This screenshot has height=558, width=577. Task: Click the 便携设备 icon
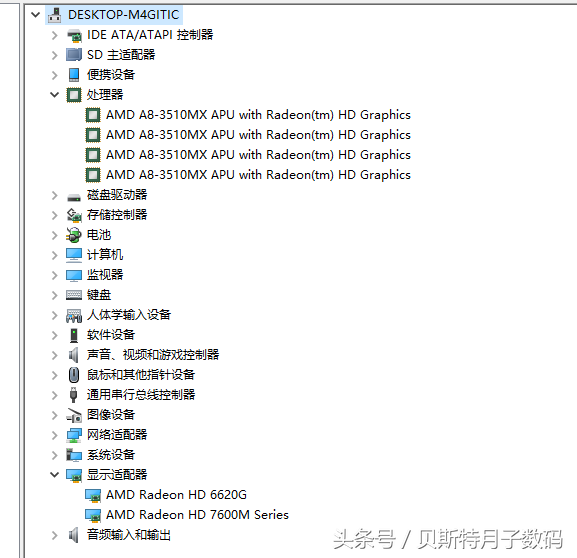pos(74,75)
